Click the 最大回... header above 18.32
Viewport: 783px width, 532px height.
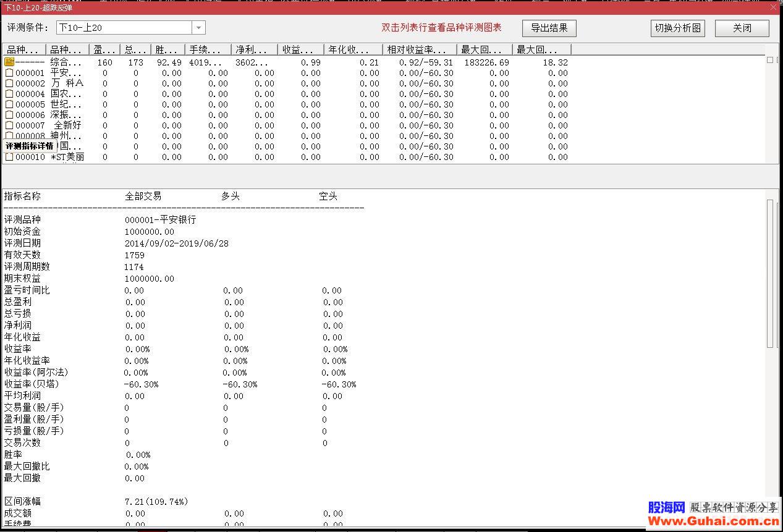(542, 49)
